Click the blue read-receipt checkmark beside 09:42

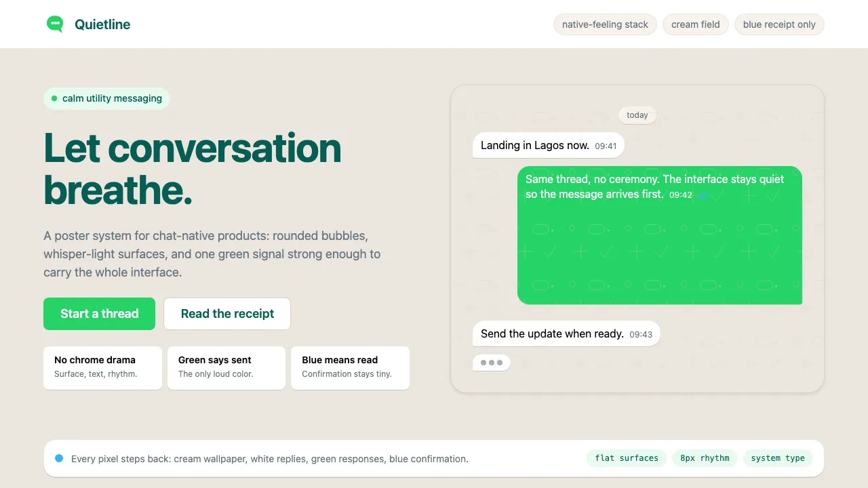pos(703,195)
